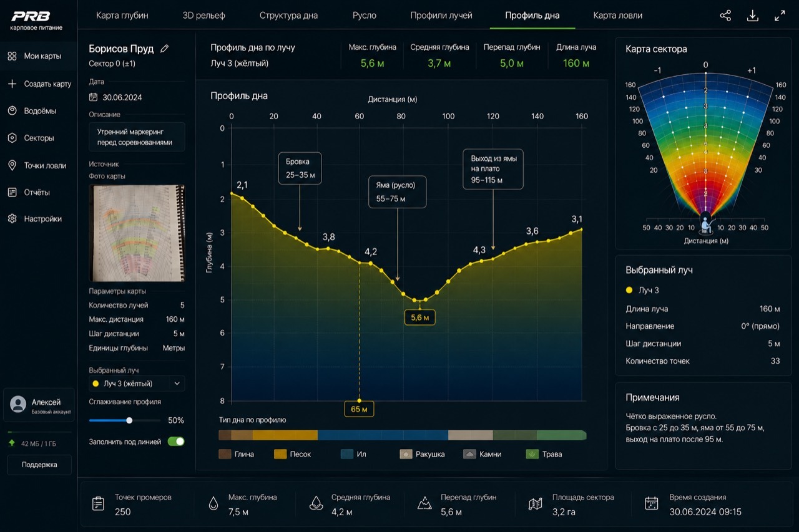Click the 5,6 м depth marker label
Image resolution: width=799 pixels, height=532 pixels.
(420, 317)
